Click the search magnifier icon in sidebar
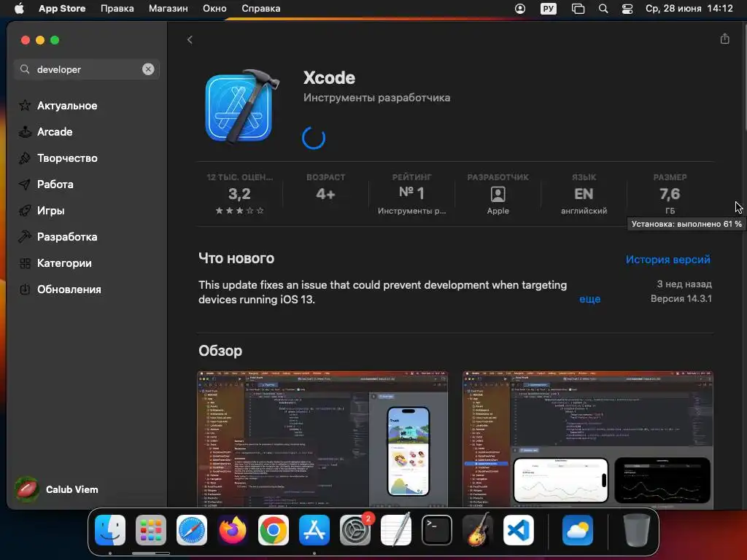The image size is (747, 560). [x=25, y=69]
